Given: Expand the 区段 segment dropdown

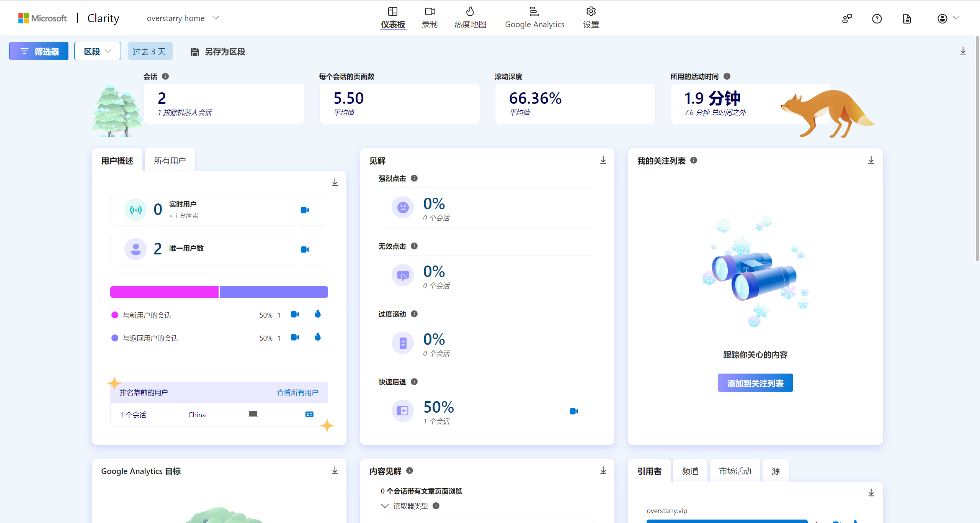Looking at the screenshot, I should 98,51.
